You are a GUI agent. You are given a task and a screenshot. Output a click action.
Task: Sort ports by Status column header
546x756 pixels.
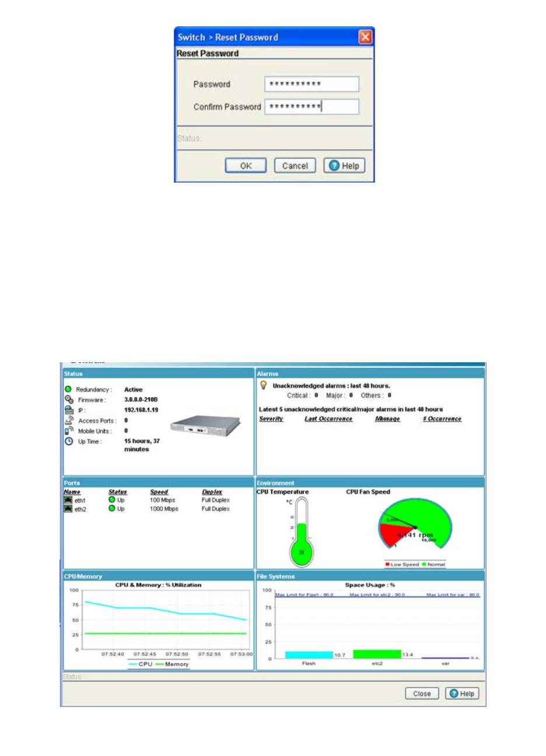117,492
